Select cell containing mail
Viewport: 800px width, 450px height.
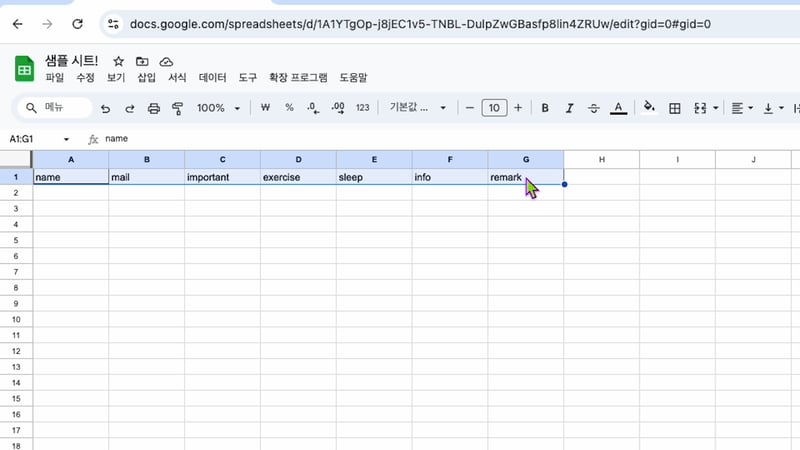tap(147, 177)
